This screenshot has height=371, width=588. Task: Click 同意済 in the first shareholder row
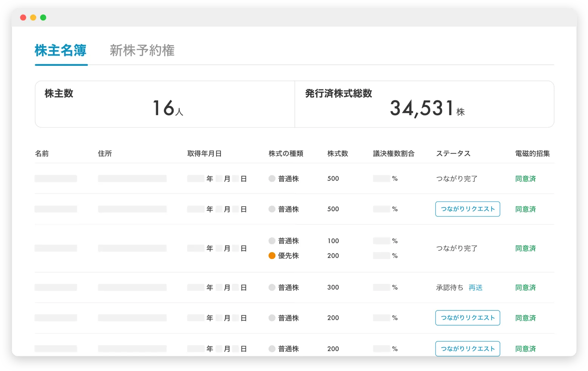pos(526,179)
